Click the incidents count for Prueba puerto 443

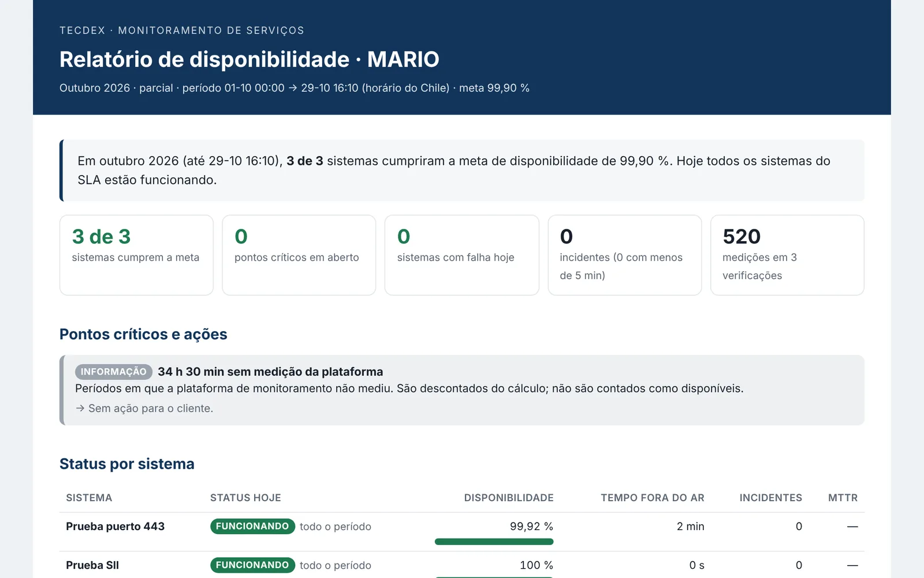tap(799, 527)
